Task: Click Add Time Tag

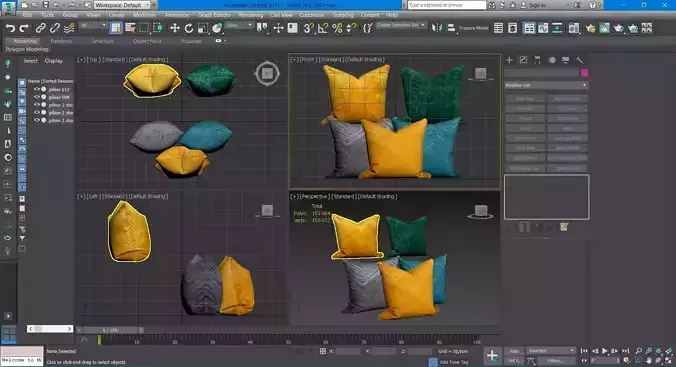Action: (454, 362)
